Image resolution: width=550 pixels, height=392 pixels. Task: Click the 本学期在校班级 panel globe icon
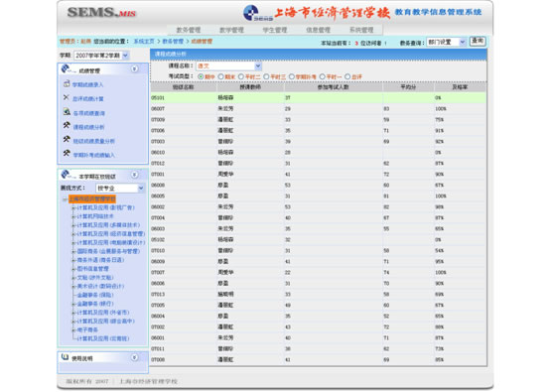[x=66, y=175]
